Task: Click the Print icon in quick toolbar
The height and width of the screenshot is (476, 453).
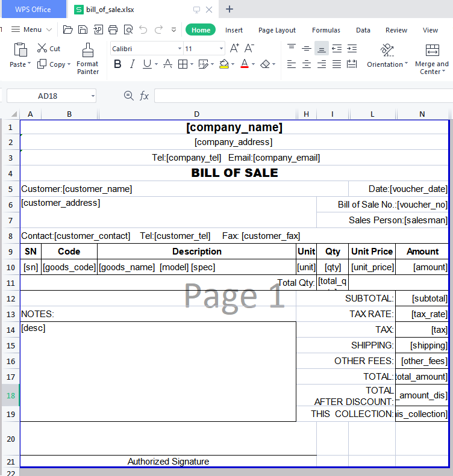Action: [113, 30]
